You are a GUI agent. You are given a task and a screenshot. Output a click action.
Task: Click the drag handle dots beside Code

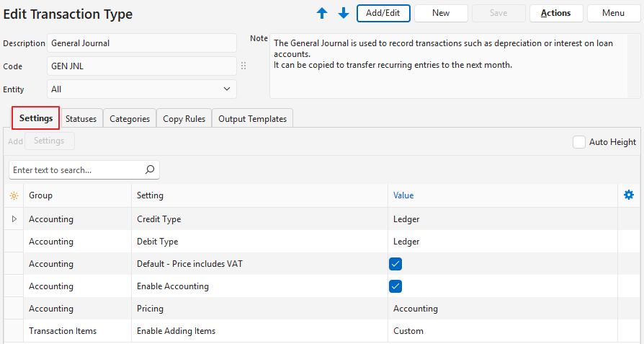click(243, 66)
